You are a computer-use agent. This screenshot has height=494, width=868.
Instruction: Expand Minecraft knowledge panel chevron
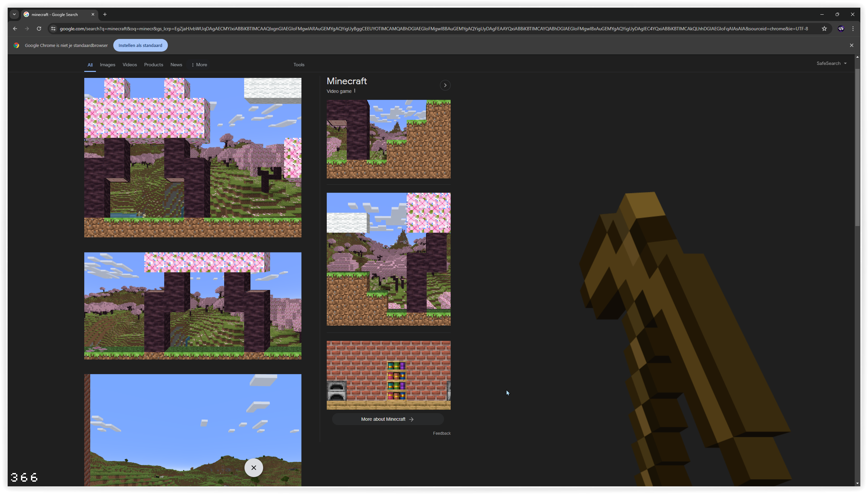pyautogui.click(x=445, y=85)
